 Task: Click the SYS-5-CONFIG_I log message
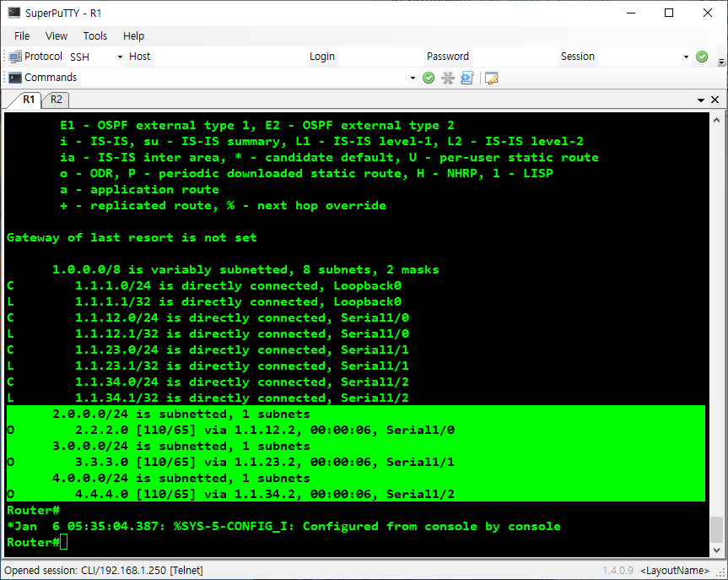(x=283, y=526)
